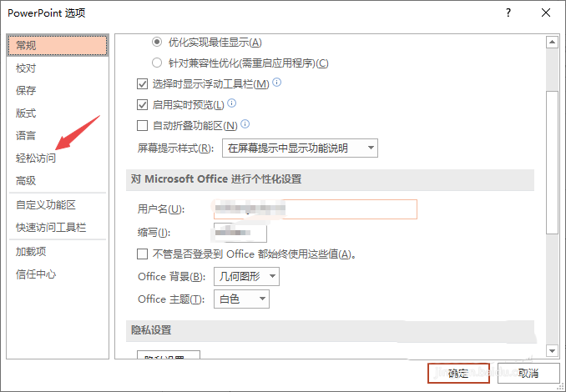Click the 确定 button
Image resolution: width=566 pixels, height=392 pixels.
(458, 373)
